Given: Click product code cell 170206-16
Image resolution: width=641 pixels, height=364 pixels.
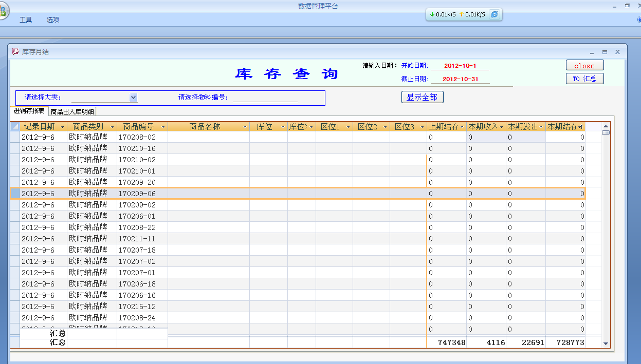Looking at the screenshot, I should click(x=142, y=295).
